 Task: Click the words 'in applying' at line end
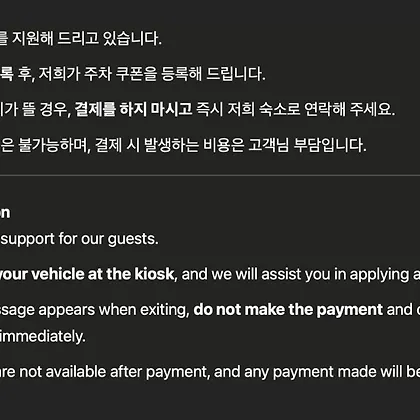(x=373, y=274)
